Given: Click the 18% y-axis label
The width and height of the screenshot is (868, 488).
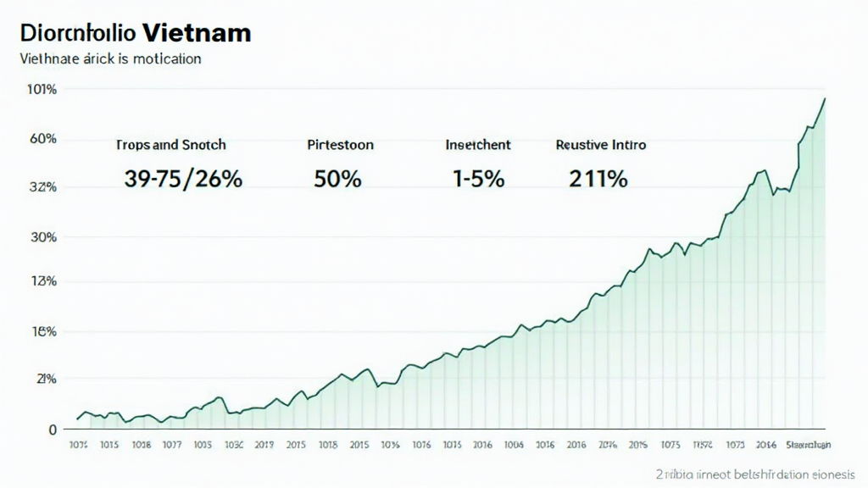Looking at the screenshot, I should pyautogui.click(x=42, y=331).
